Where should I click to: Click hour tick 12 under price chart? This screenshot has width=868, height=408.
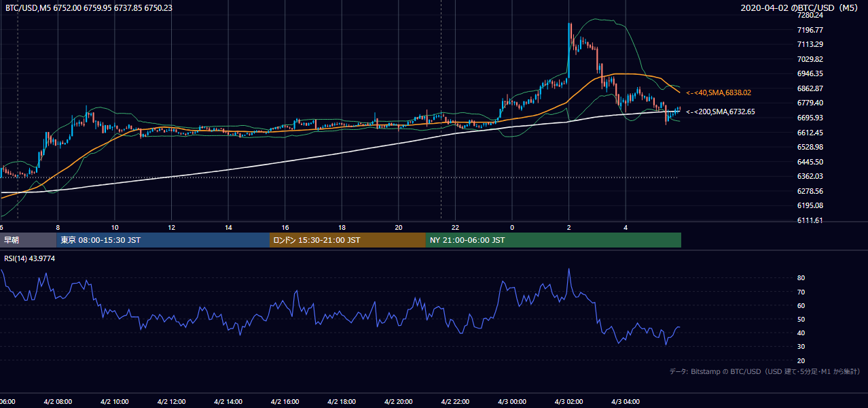171,227
